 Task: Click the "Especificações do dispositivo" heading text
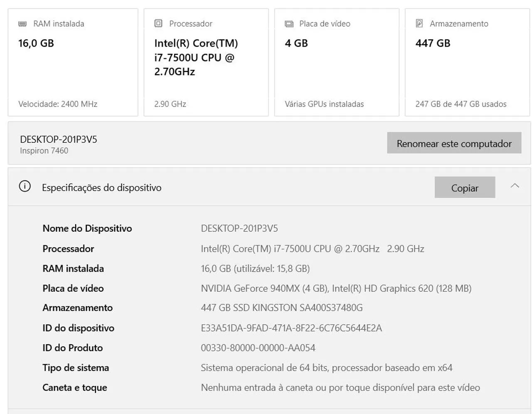(101, 188)
